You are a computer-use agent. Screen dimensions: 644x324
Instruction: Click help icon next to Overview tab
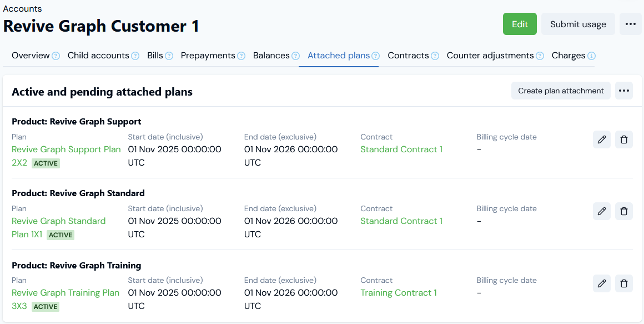[x=56, y=56]
